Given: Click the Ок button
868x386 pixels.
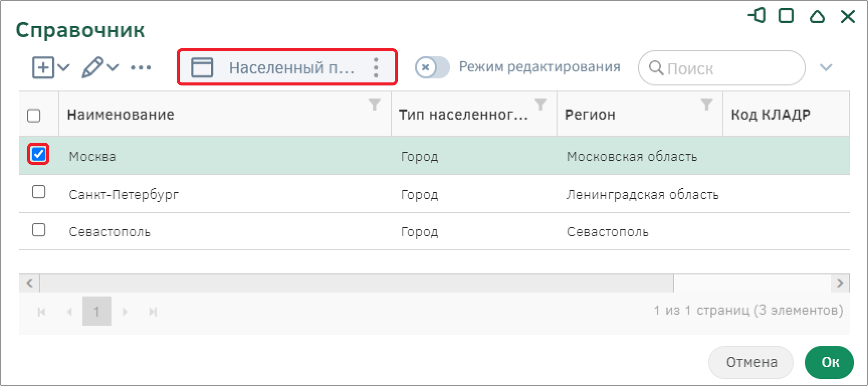Looking at the screenshot, I should [829, 362].
